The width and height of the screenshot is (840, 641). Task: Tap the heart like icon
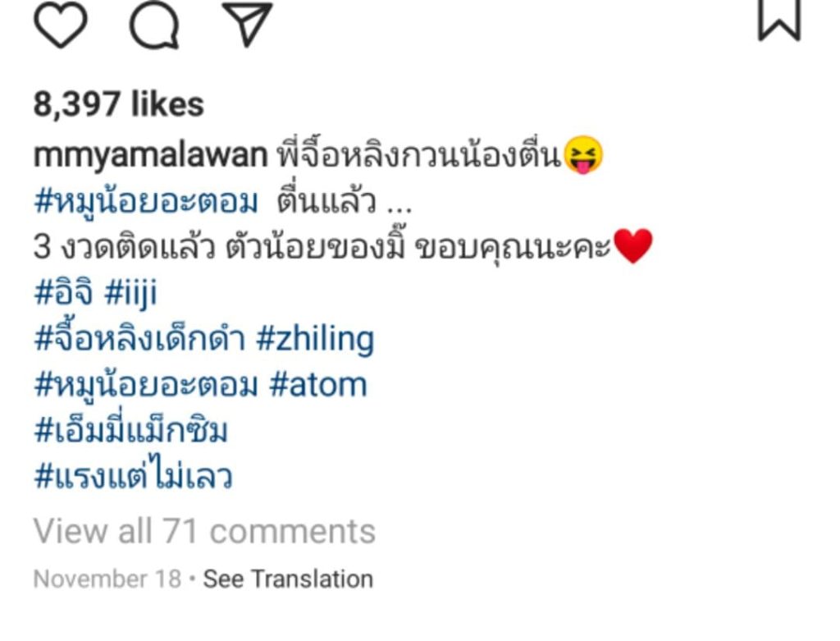coord(61,24)
